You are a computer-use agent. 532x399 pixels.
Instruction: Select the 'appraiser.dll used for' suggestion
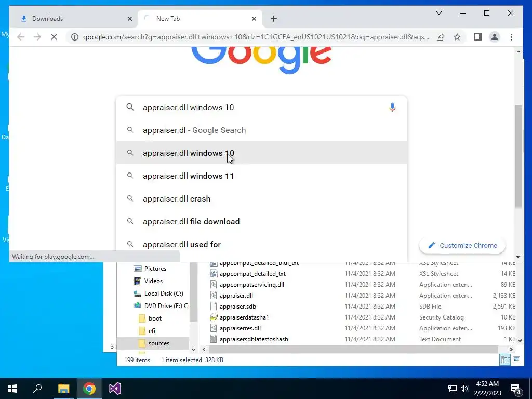(261, 244)
